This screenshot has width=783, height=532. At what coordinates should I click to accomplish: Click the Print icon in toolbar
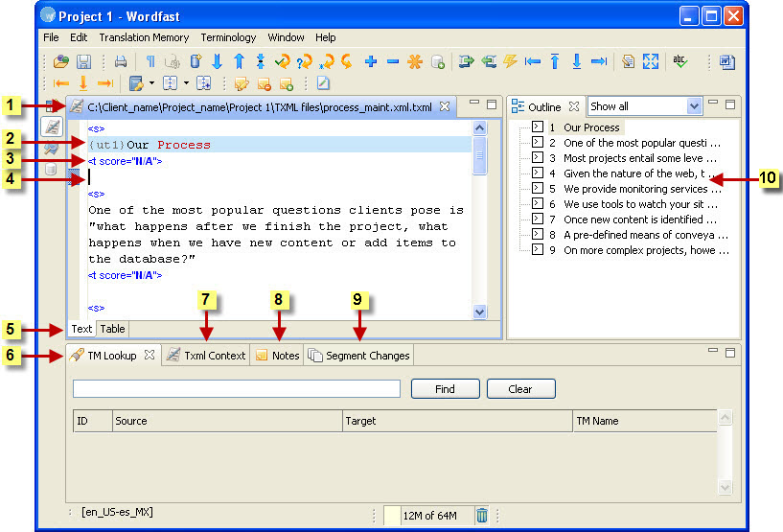tap(121, 61)
